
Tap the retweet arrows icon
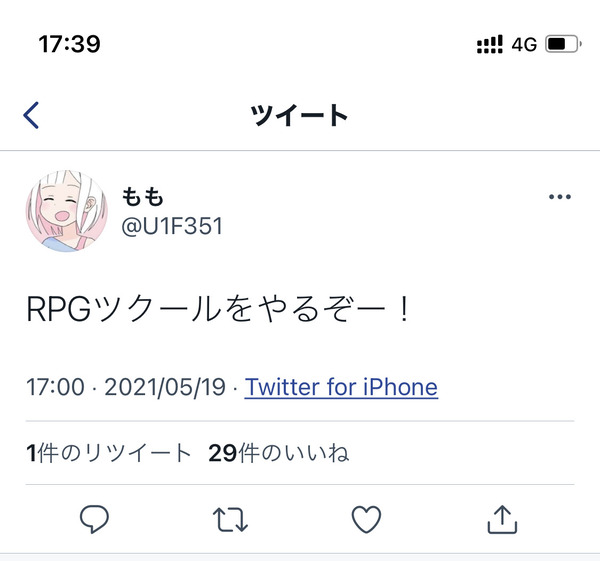coord(230,519)
